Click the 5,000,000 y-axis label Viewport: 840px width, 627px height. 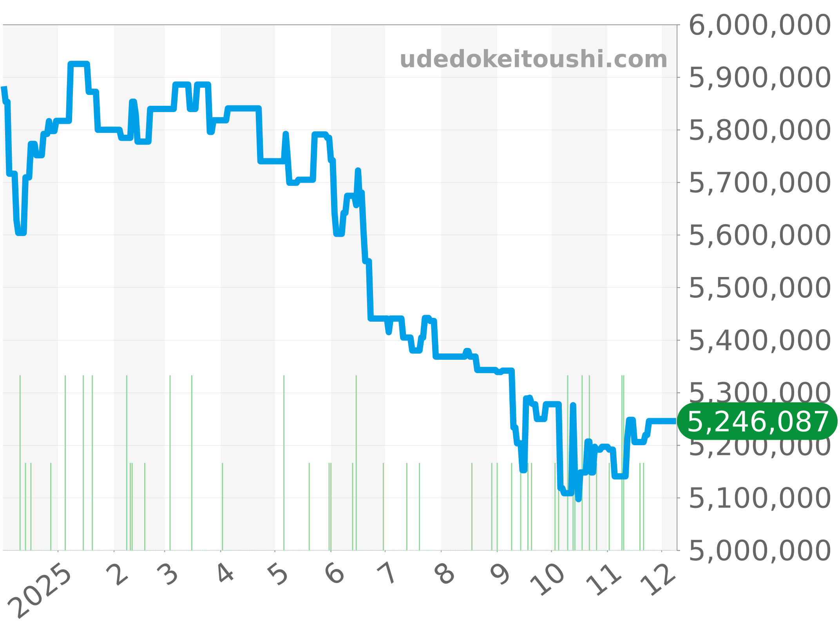point(760,551)
